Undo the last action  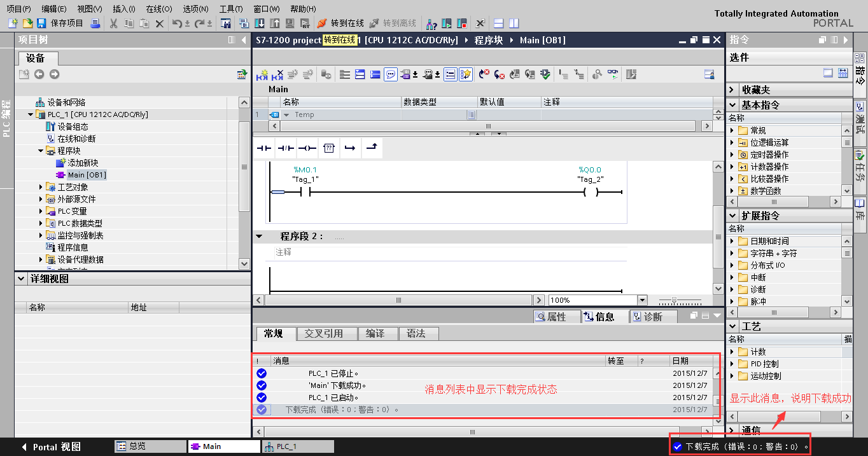click(177, 24)
